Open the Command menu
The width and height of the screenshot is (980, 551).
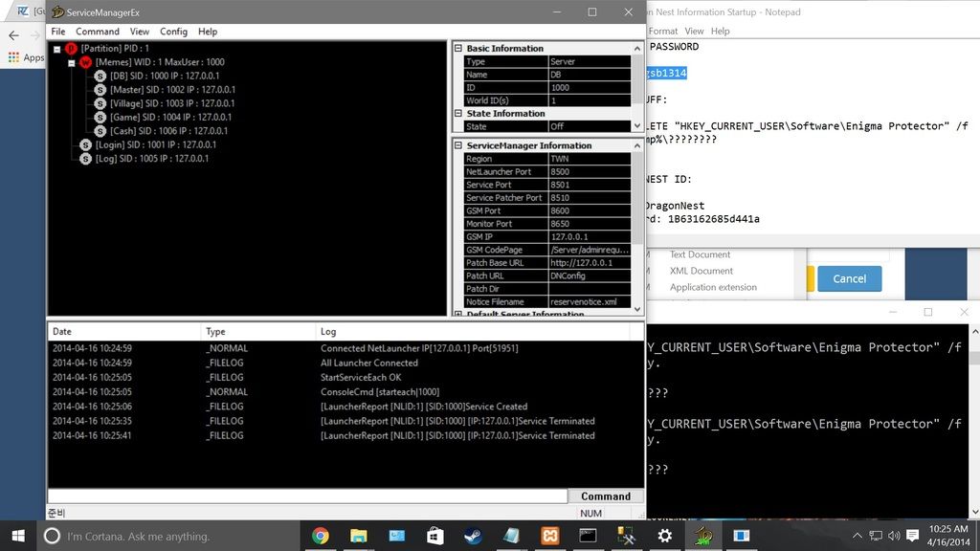point(98,32)
